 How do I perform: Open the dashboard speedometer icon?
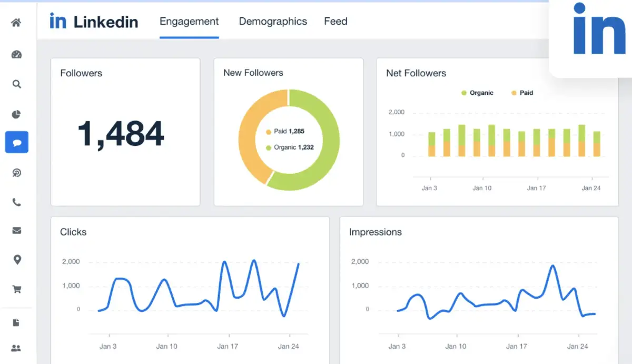[16, 54]
